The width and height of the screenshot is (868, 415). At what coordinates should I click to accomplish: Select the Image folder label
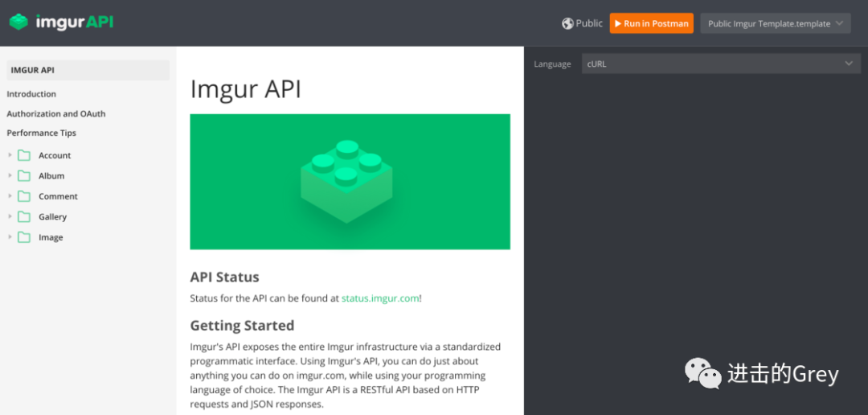(x=51, y=238)
